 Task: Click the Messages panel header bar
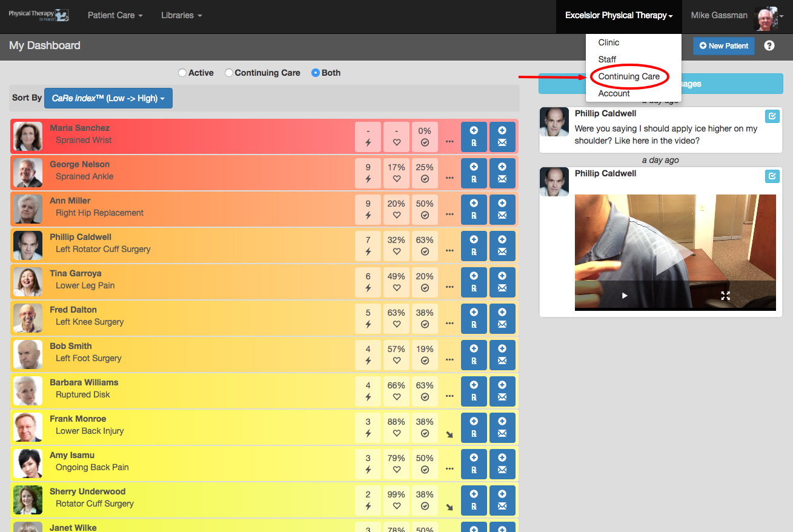coord(660,84)
